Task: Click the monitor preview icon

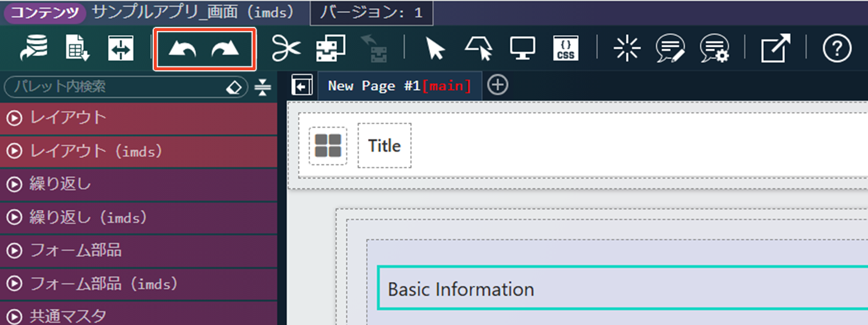Action: (522, 49)
